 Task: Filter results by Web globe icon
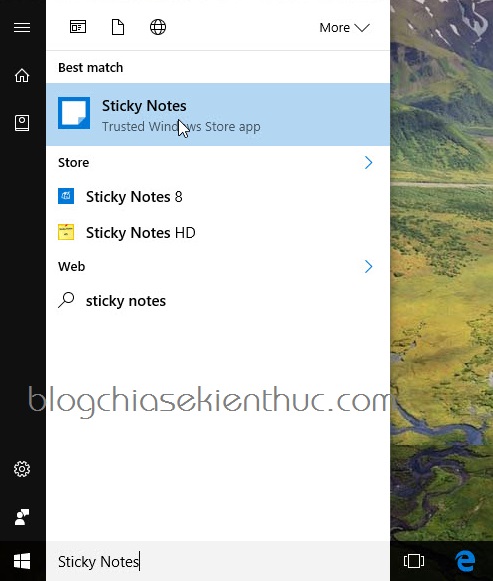click(158, 27)
